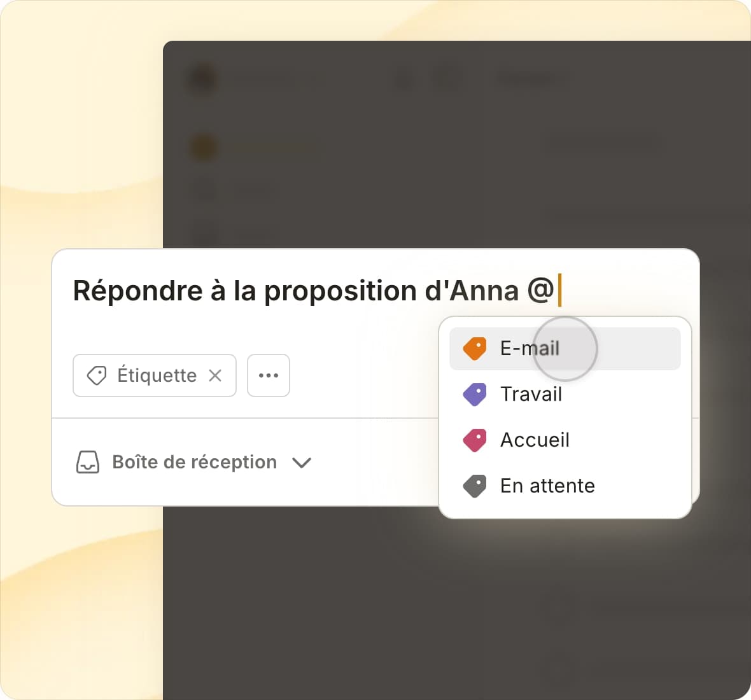Click the inbox tray icon beside Boîte de réception
This screenshot has width=751, height=700.
coord(88,463)
